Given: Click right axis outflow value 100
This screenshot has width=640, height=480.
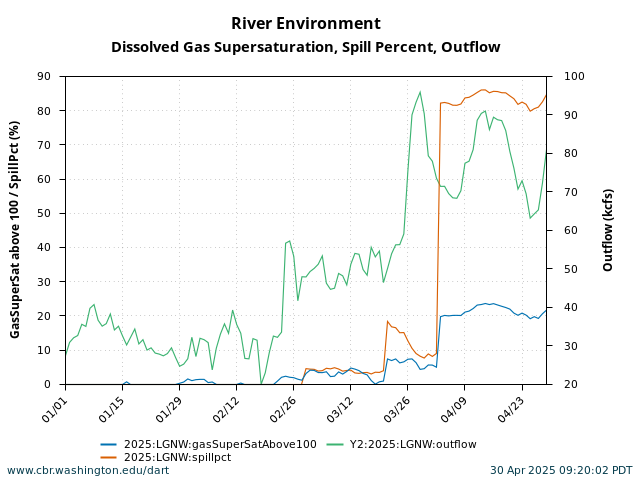Looking at the screenshot, I should (574, 76).
